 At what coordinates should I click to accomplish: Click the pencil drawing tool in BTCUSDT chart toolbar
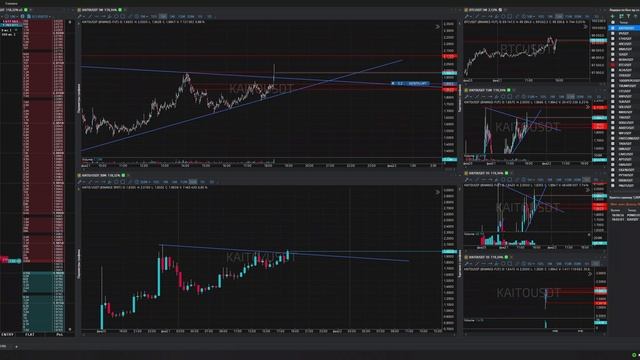click(466, 17)
